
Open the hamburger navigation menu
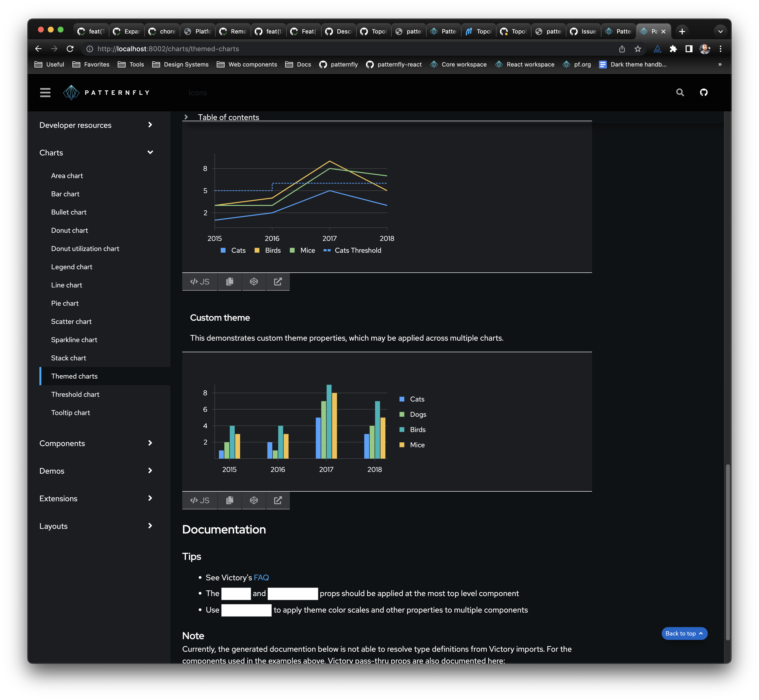45,92
